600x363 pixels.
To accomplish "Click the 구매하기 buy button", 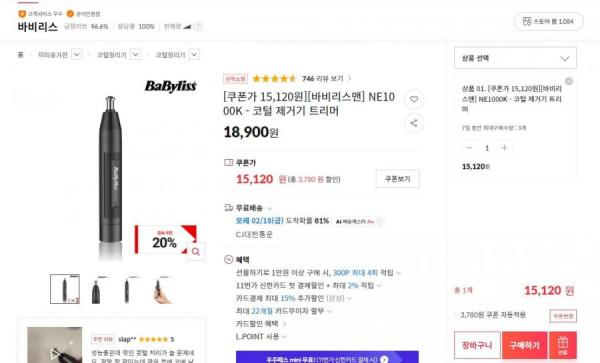I will click(x=524, y=345).
